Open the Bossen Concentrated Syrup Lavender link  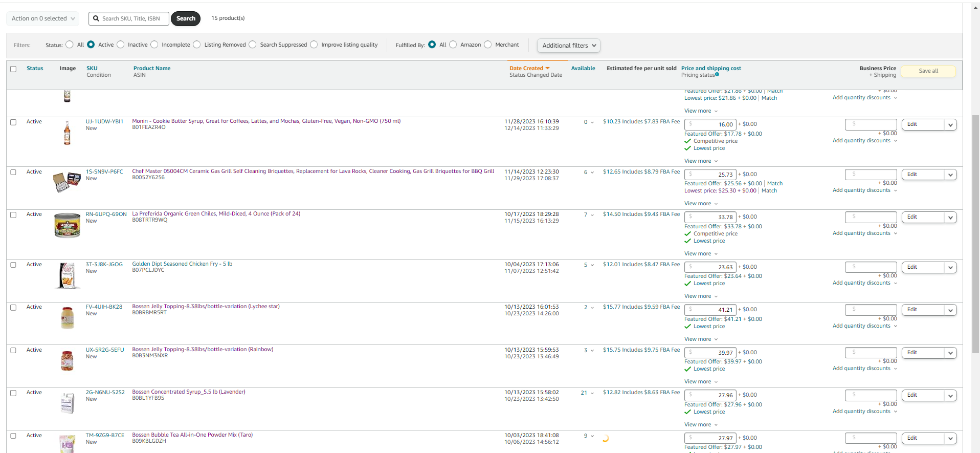point(189,392)
